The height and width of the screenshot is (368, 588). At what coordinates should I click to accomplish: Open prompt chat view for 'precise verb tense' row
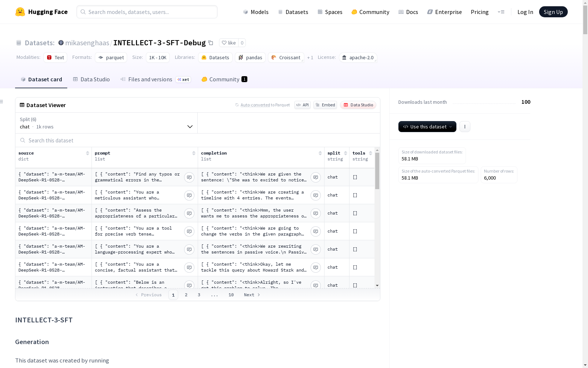(x=189, y=231)
